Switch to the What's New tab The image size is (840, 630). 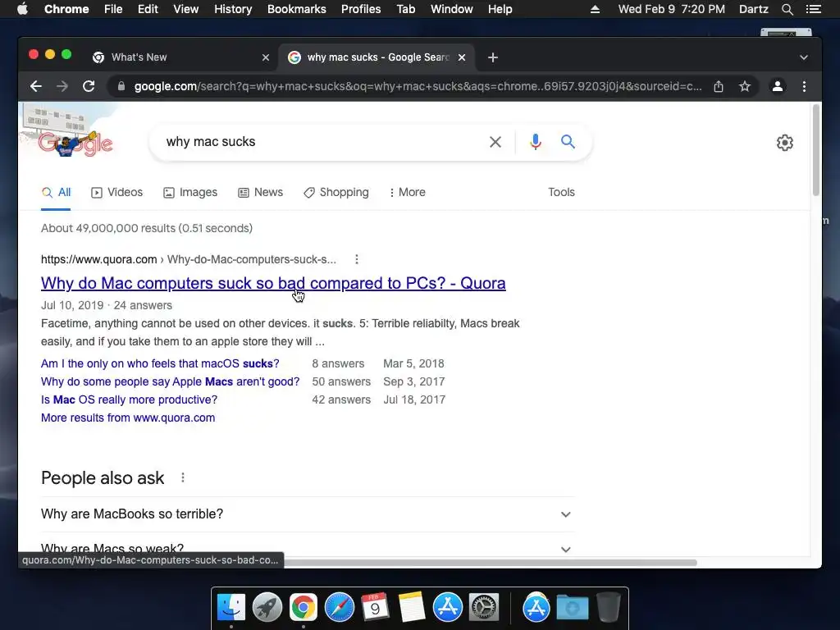tap(181, 57)
